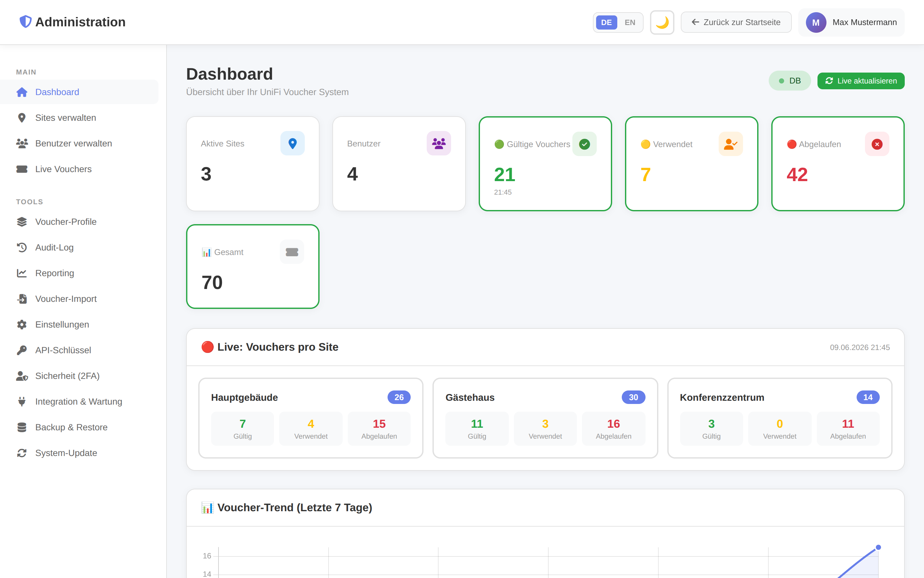Open Live Vouchers in sidebar
Screen dimensions: 924x578
coord(79,169)
